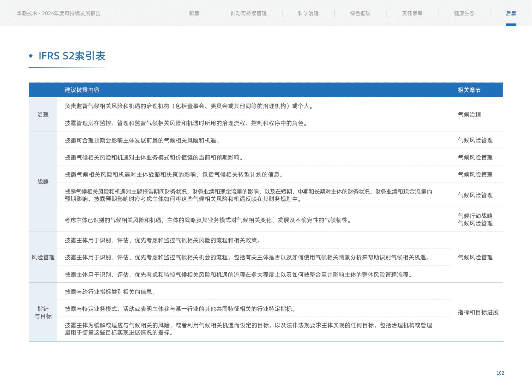Click the 相关章节 column header
The width and height of the screenshot is (532, 392).
tap(469, 90)
